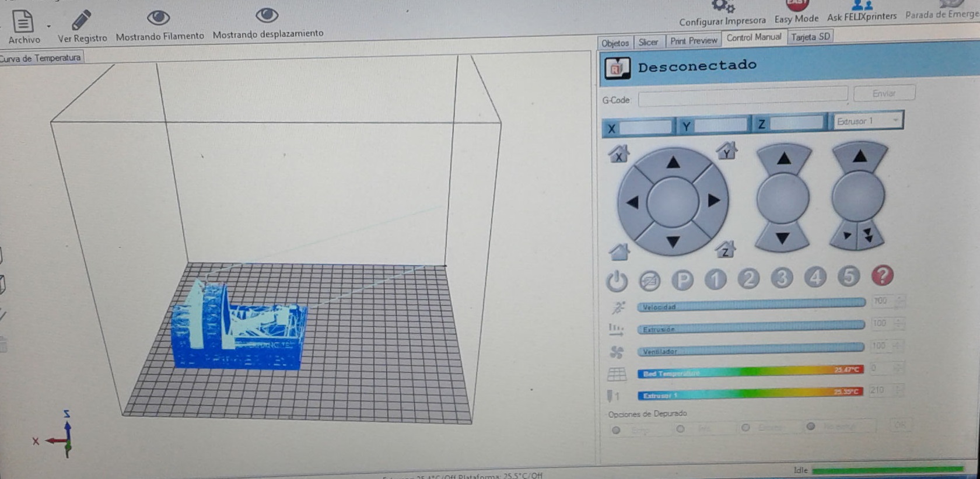Click the OK button in Opciones de Depurado
The height and width of the screenshot is (479, 980).
pos(900,425)
